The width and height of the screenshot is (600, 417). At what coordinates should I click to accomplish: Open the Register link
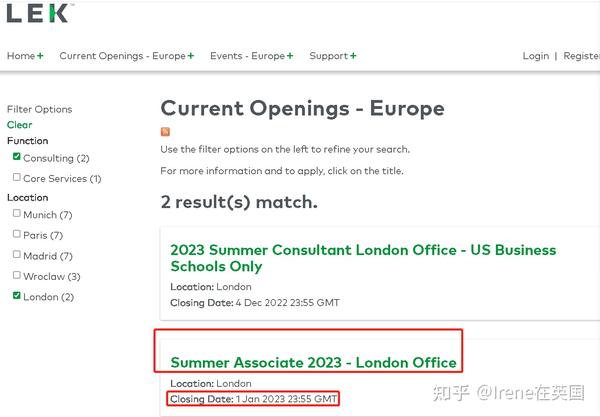[581, 56]
